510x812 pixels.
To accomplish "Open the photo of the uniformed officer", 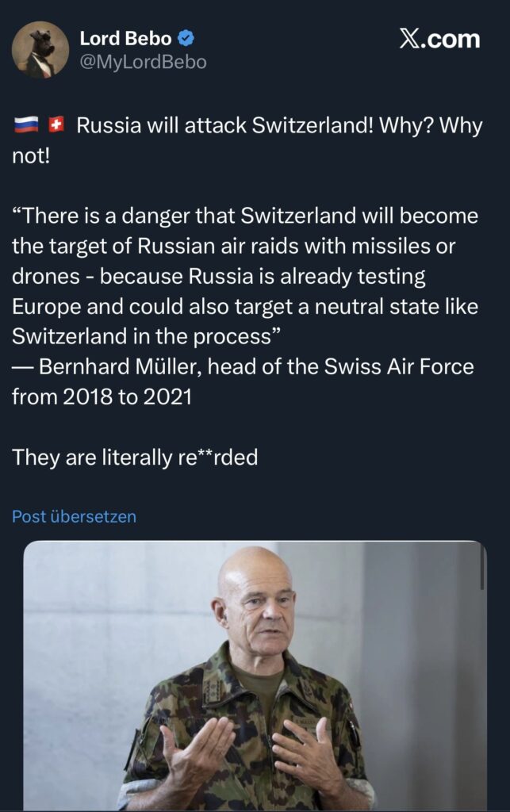I will (x=254, y=674).
